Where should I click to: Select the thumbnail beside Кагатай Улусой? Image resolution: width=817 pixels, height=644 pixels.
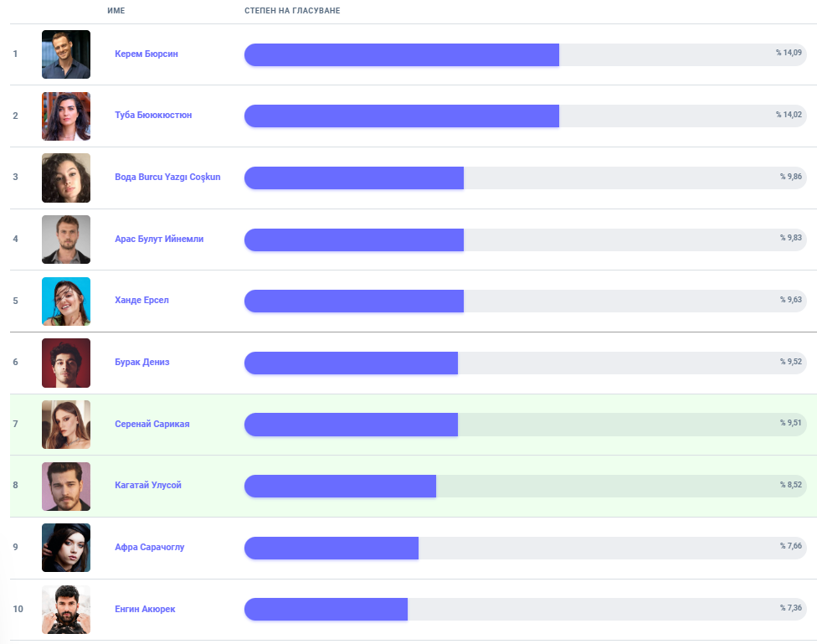66,486
